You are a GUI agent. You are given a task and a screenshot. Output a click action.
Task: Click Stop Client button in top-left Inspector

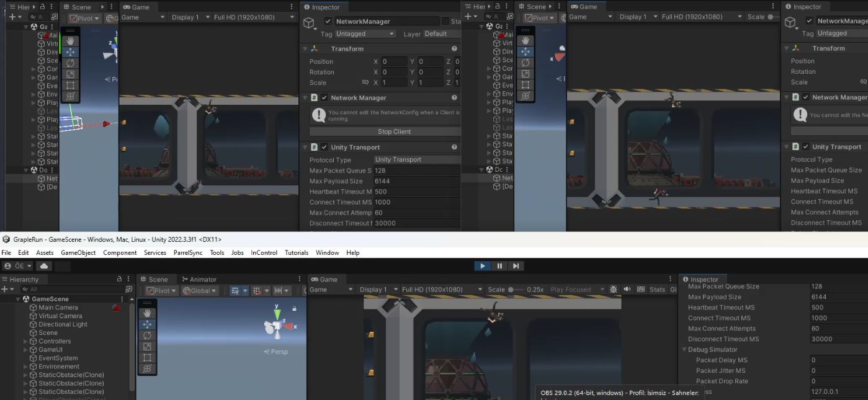(395, 131)
